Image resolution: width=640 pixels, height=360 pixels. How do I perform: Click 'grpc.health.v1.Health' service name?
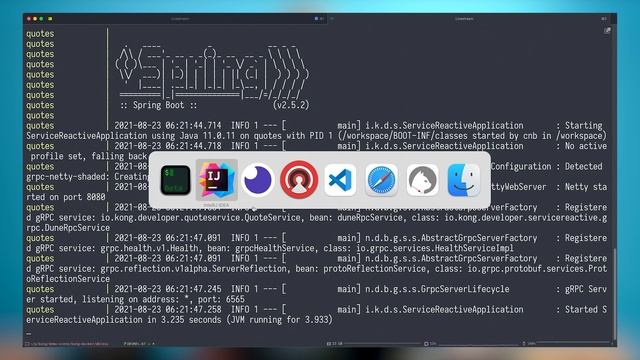point(151,248)
